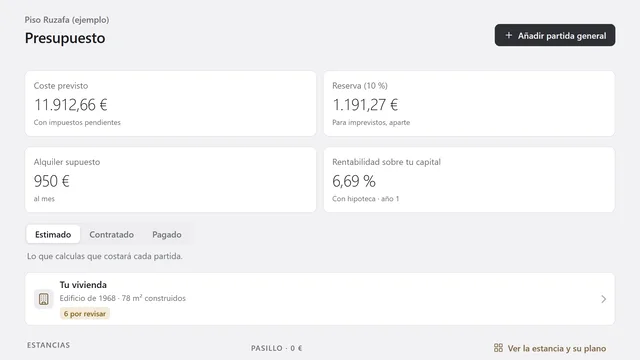Select the Rentabilidad sobre tu capital card
Viewport: 640px width, 360px height.
469,180
